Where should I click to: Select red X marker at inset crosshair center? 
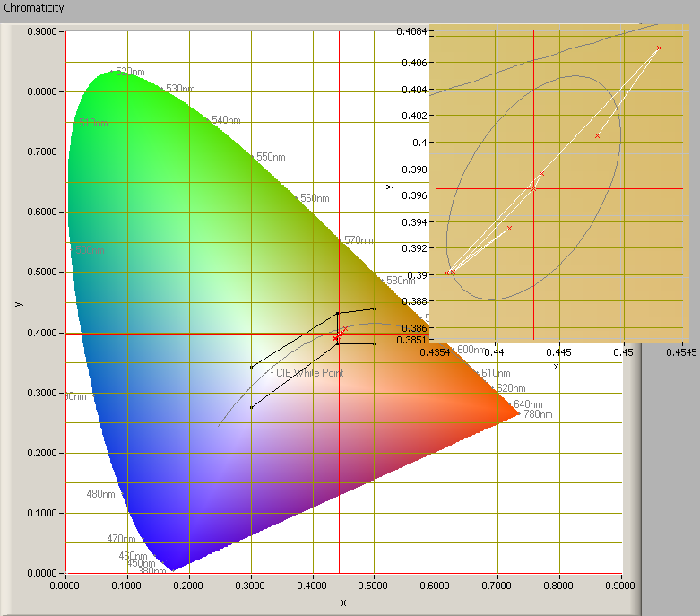(x=533, y=189)
